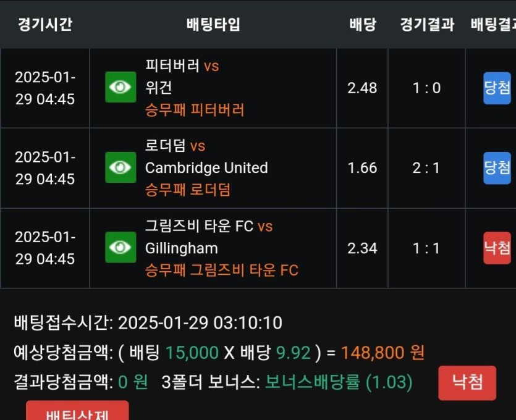
Task: Select the 승무패 그림즈비 타운 FC pick text
Action: pyautogui.click(x=221, y=270)
